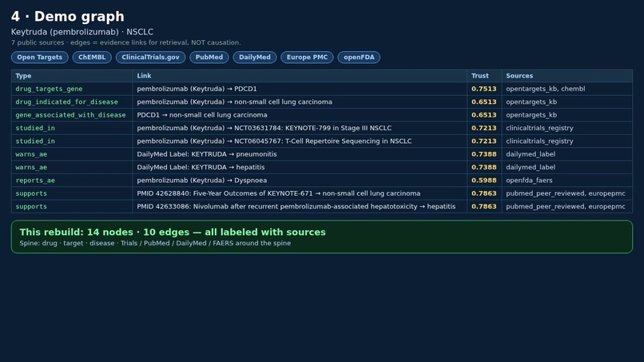Image resolution: width=644 pixels, height=362 pixels.
Task: Select the gene_associated_with_disease type cell
Action: click(x=70, y=115)
